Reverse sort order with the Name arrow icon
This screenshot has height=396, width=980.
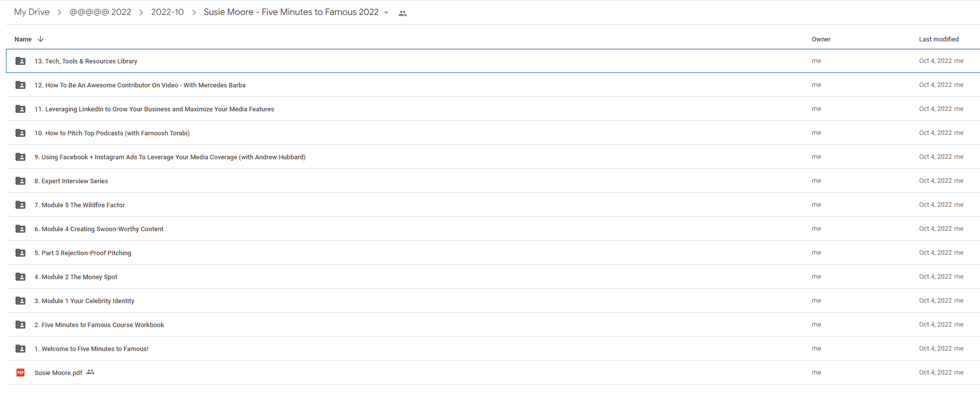[40, 39]
